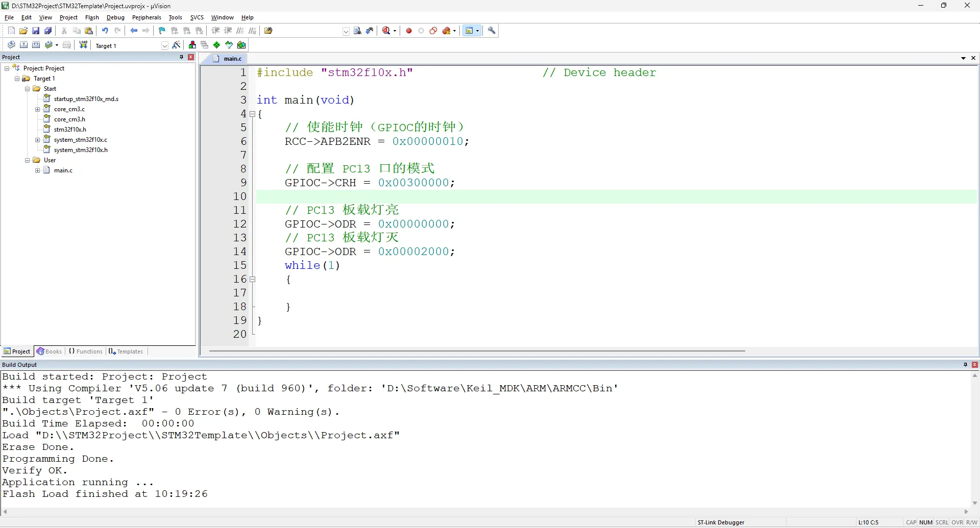Select startup_stm32f10x_md.s in project tree
980x528 pixels.
[86, 99]
